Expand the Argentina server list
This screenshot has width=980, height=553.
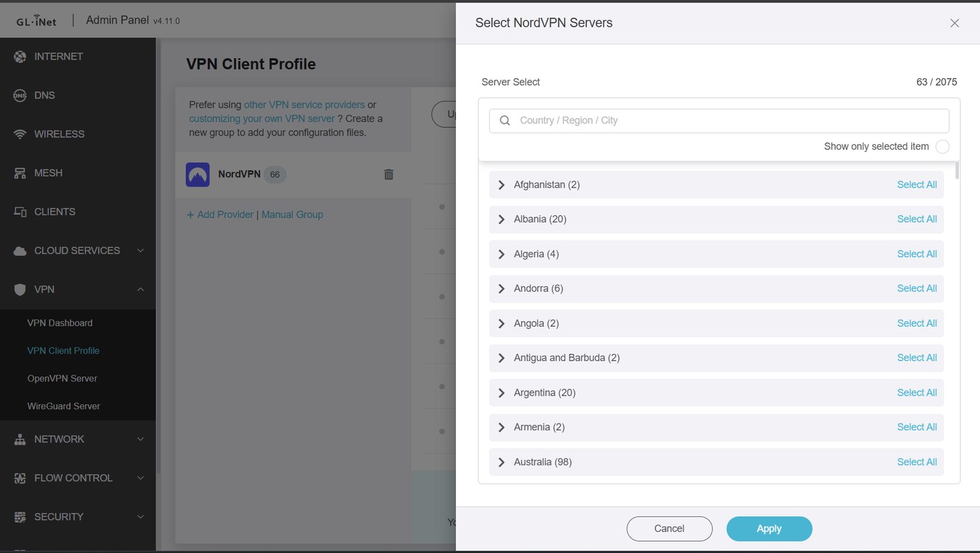tap(502, 393)
